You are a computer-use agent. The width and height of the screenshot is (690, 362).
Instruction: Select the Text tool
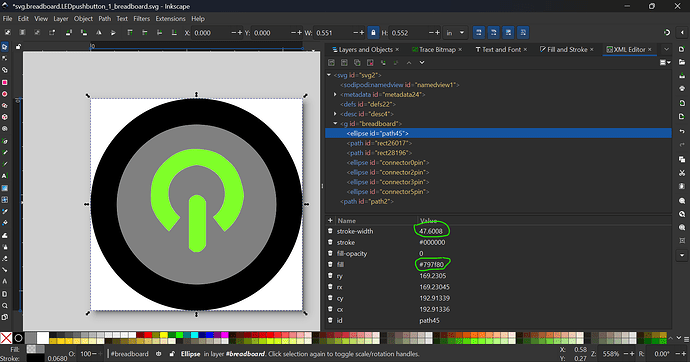[x=5, y=176]
